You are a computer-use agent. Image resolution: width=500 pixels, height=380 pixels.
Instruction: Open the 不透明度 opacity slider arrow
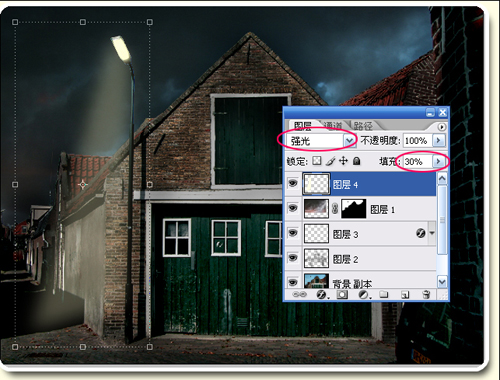click(439, 140)
